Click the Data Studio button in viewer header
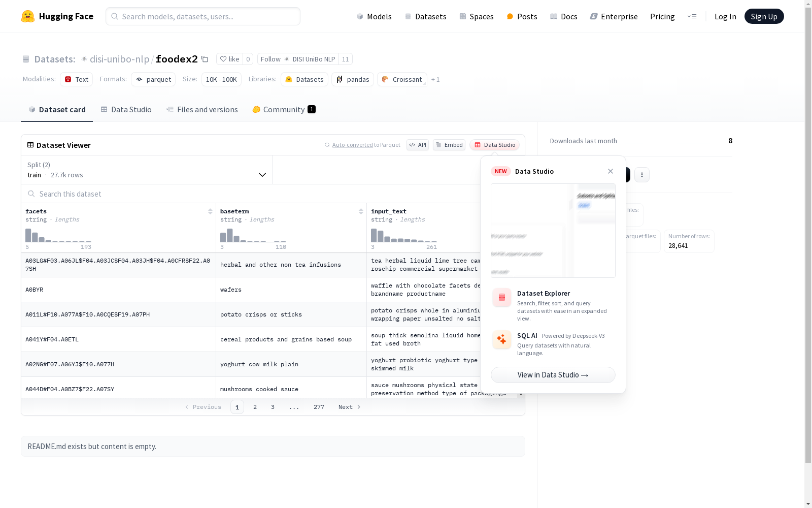The width and height of the screenshot is (812, 508). (x=494, y=145)
